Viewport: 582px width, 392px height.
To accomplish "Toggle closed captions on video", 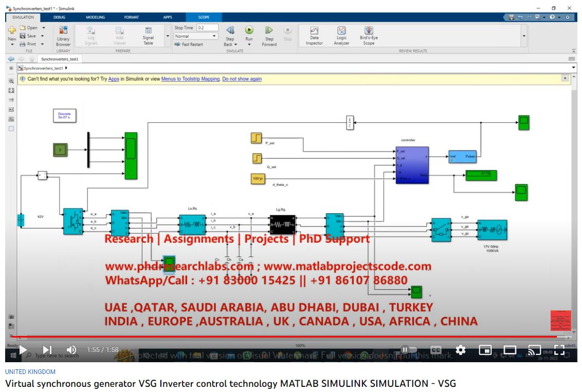I will [x=435, y=350].
